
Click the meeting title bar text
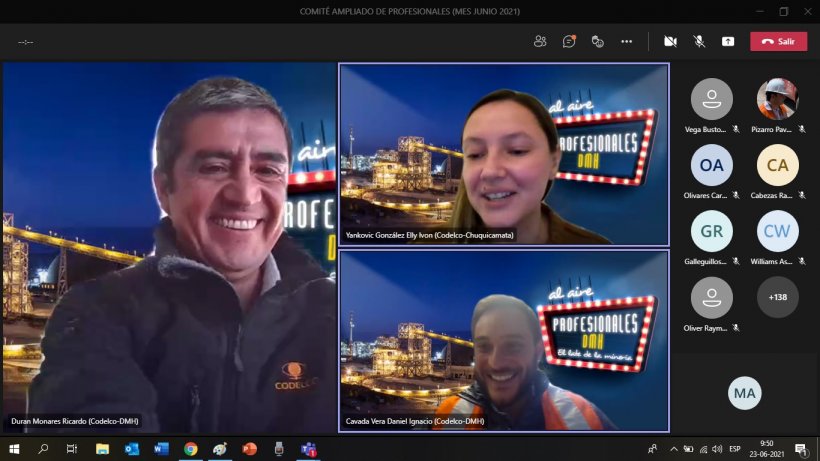pyautogui.click(x=409, y=11)
